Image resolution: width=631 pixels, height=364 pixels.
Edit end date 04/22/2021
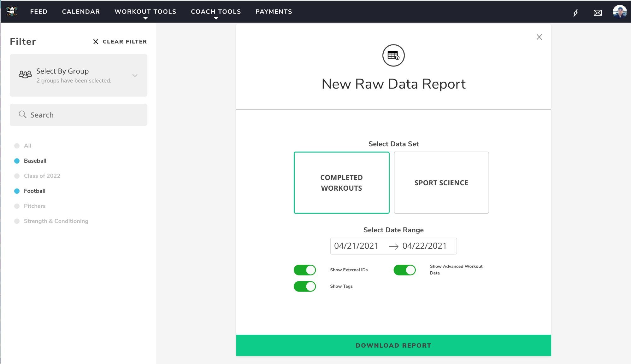[425, 246]
